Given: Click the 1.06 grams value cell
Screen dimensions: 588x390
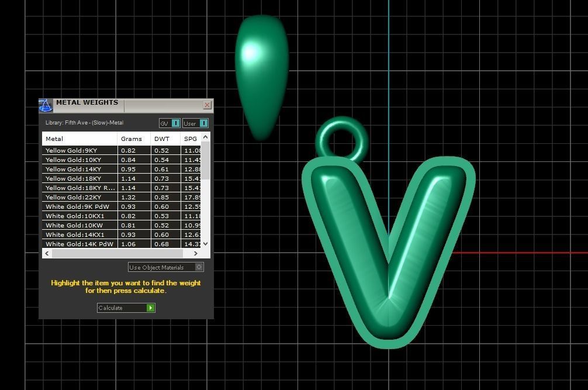Looking at the screenshot, I should tap(134, 244).
